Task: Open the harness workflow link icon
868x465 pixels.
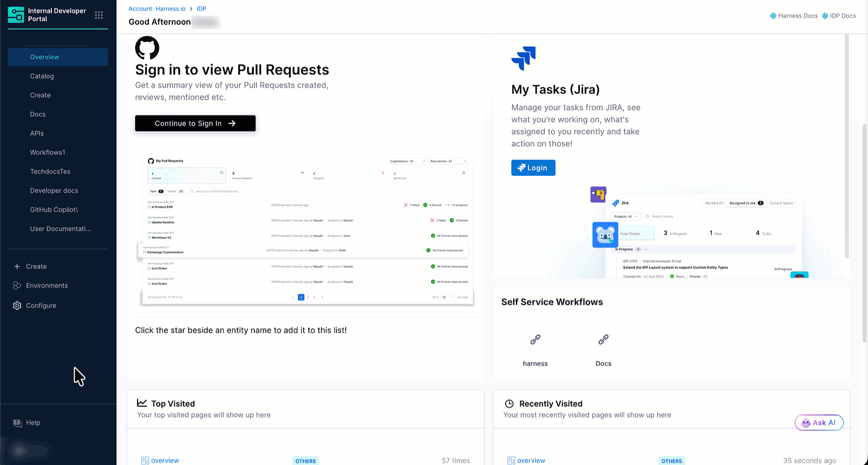Action: click(535, 340)
